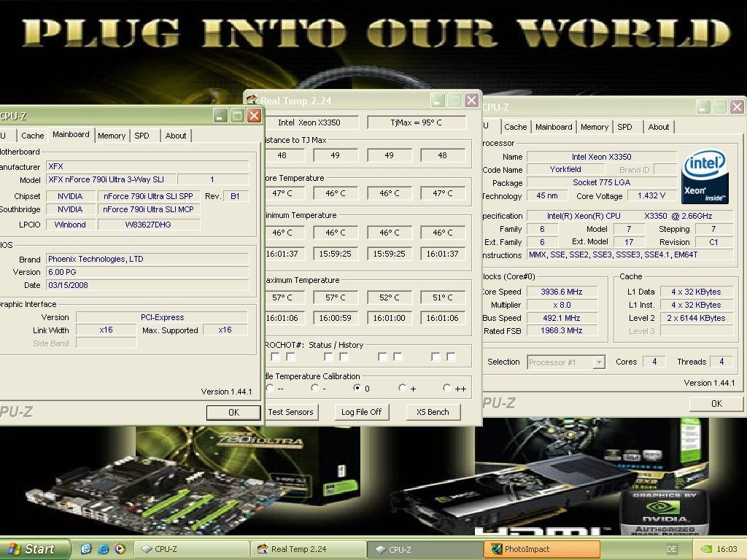The height and width of the screenshot is (560, 747).
Task: Click the LPCIO model W83627DHG
Action: point(148,225)
